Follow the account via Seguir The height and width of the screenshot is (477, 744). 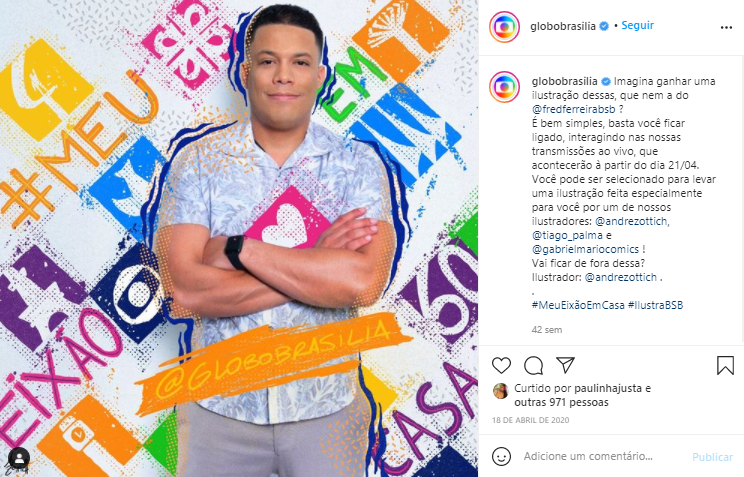coord(637,25)
